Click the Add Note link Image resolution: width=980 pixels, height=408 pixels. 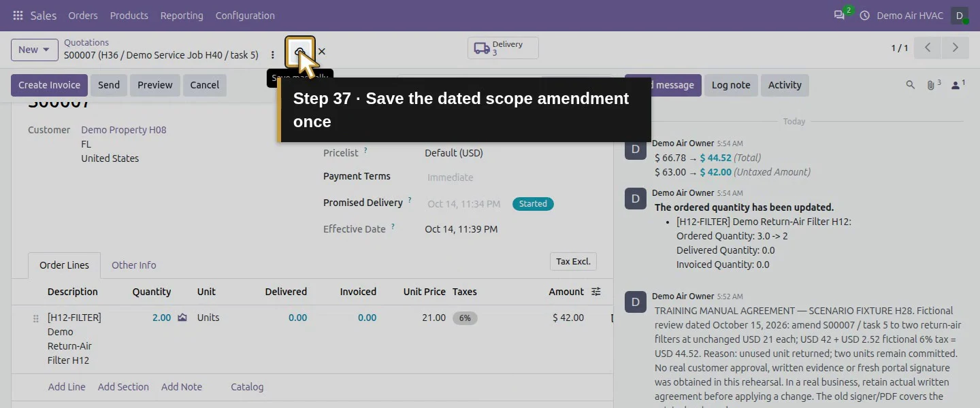pos(182,387)
